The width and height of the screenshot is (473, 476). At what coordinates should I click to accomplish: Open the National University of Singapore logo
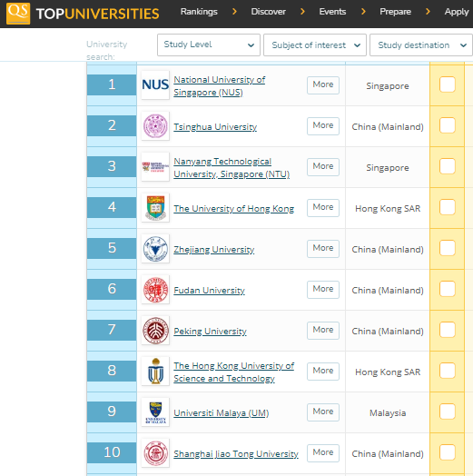pos(155,85)
